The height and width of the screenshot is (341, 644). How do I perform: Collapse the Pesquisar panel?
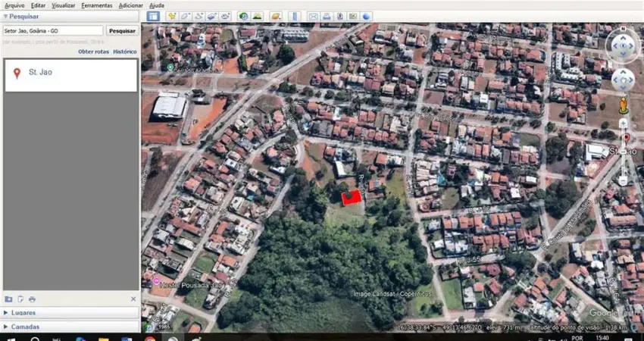[x=7, y=16]
